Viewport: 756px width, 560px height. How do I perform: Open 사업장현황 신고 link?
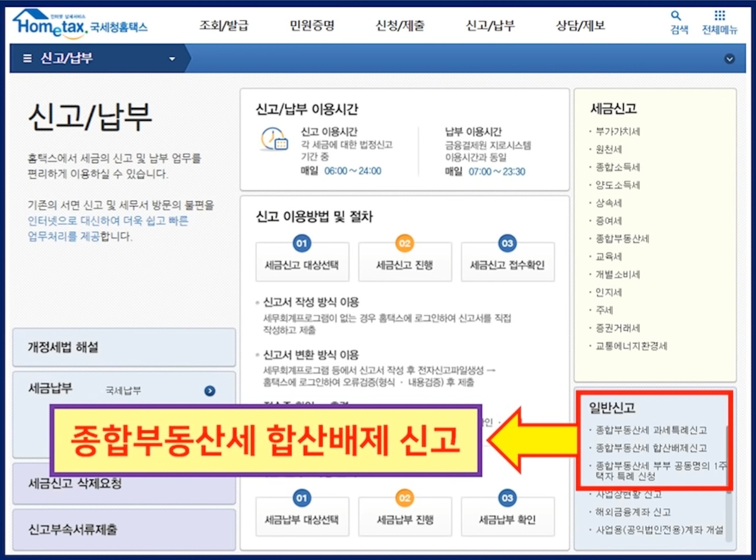pyautogui.click(x=628, y=494)
